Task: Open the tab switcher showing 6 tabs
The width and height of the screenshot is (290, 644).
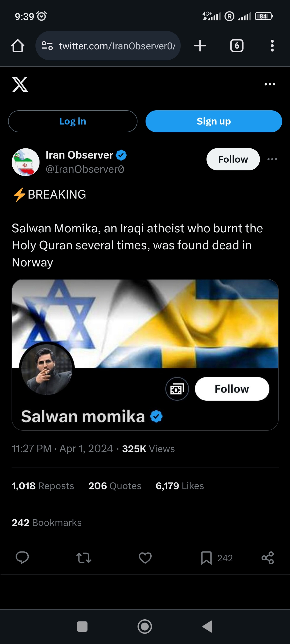Action: coord(237,46)
